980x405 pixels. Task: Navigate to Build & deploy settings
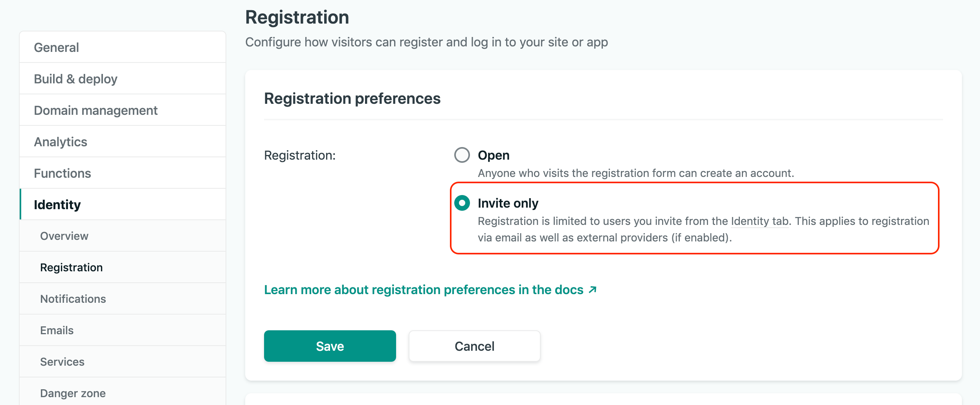pyautogui.click(x=75, y=79)
